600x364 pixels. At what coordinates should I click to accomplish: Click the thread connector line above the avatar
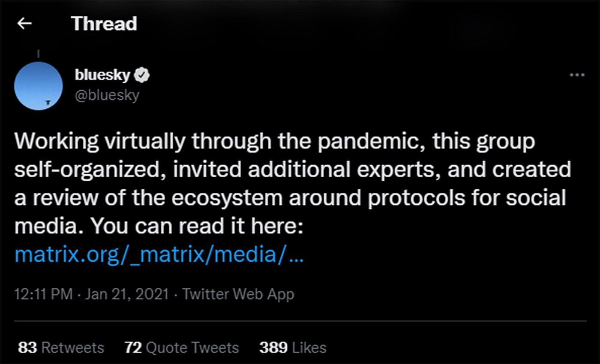click(x=39, y=54)
